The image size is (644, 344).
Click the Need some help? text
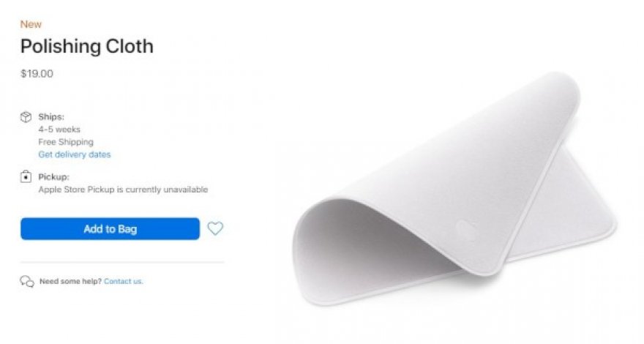pos(70,282)
